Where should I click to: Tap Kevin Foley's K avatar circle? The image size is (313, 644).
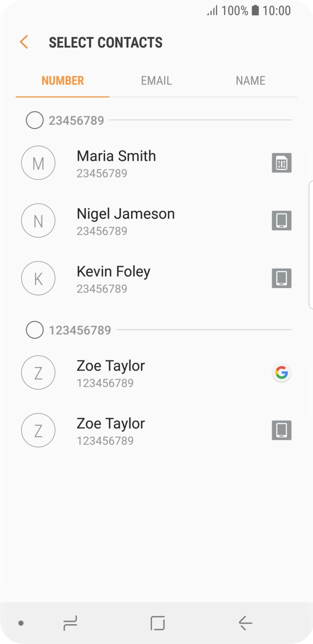click(38, 279)
